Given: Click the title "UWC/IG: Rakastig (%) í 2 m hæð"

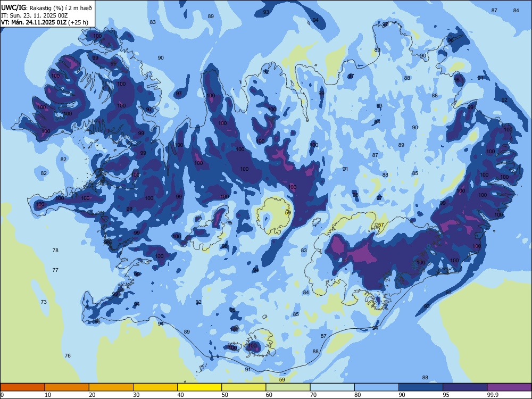Looking at the screenshot, I should pos(46,8).
